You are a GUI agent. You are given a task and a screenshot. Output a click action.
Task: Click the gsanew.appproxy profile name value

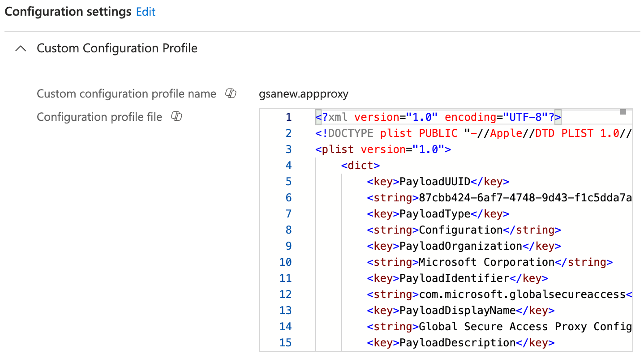pyautogui.click(x=303, y=94)
